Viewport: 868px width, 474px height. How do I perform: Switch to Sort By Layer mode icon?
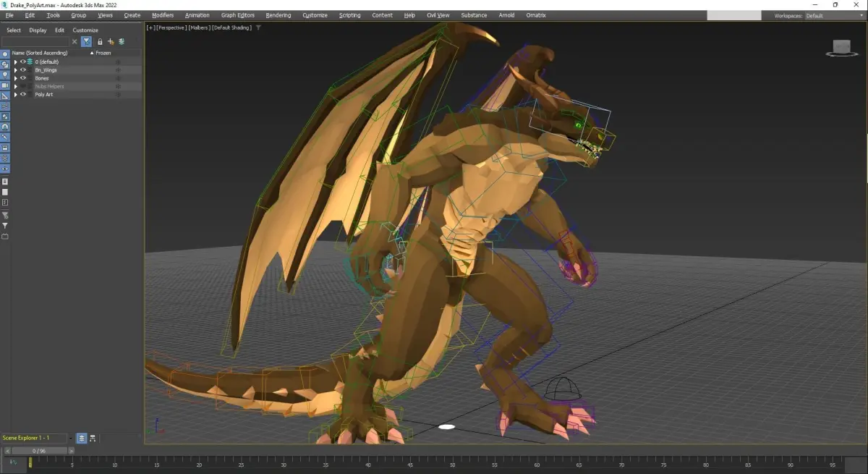(82, 439)
